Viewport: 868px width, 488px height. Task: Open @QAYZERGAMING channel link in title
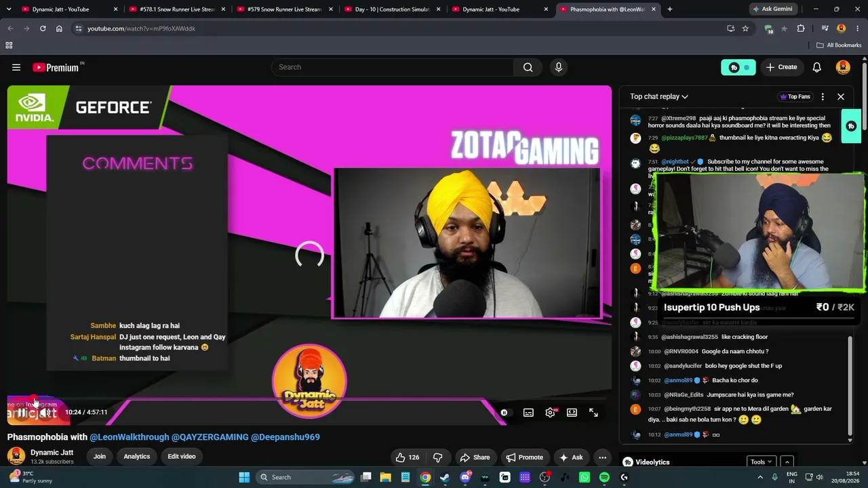point(210,437)
